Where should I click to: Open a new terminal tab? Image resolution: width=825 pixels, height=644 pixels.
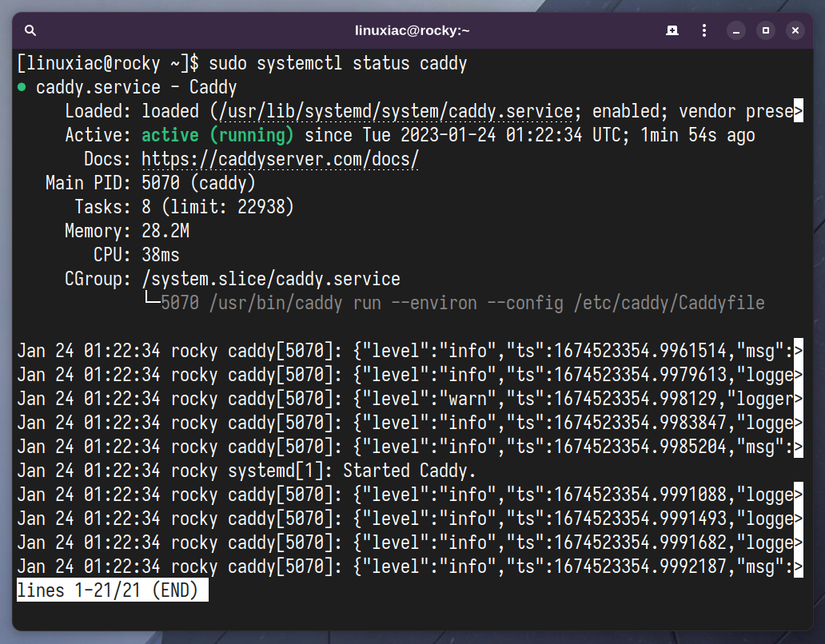click(672, 30)
